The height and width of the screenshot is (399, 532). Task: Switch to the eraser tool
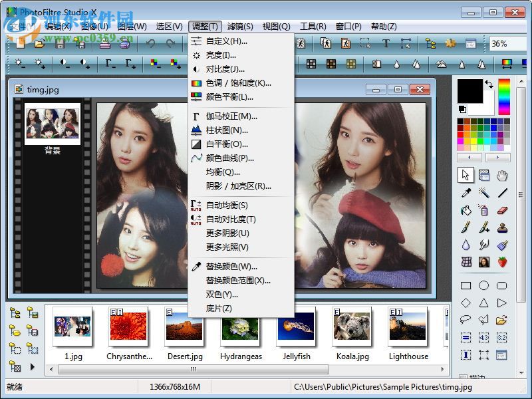pos(503,210)
